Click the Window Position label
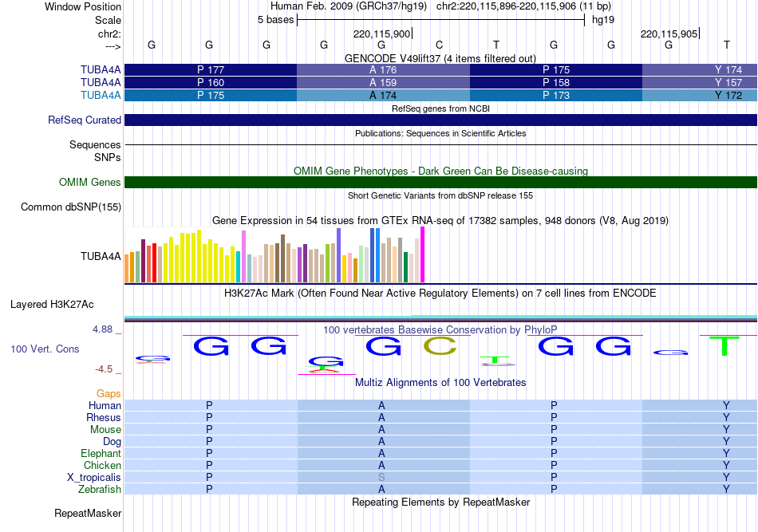The width and height of the screenshot is (758, 532). pos(83,6)
